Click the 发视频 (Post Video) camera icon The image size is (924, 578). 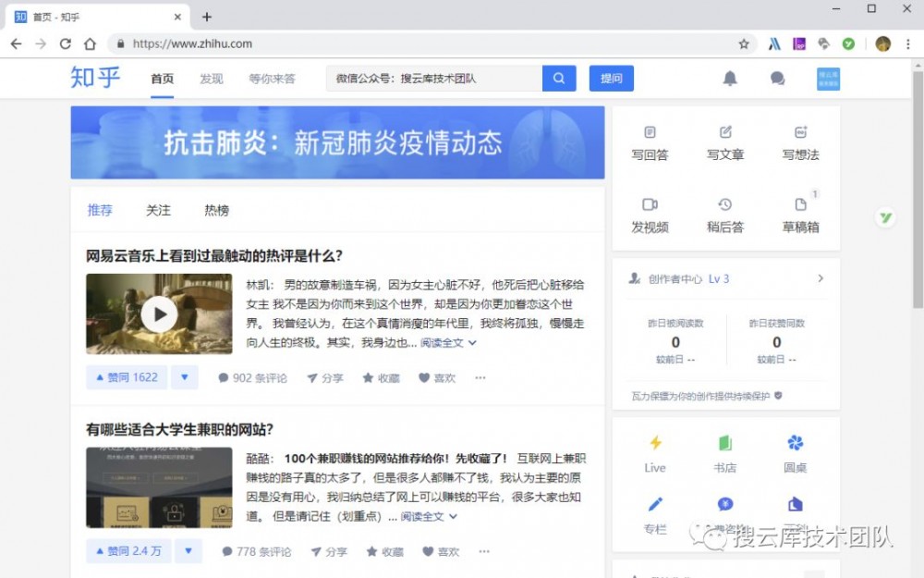point(650,203)
